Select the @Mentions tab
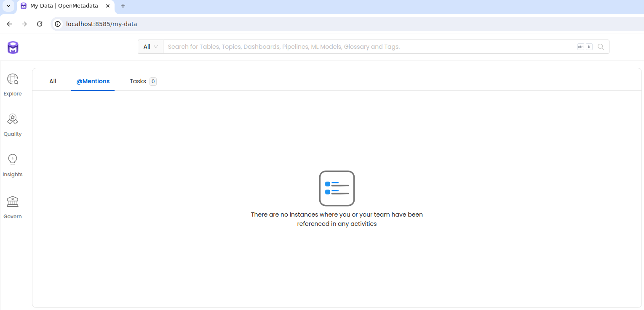 coord(93,81)
